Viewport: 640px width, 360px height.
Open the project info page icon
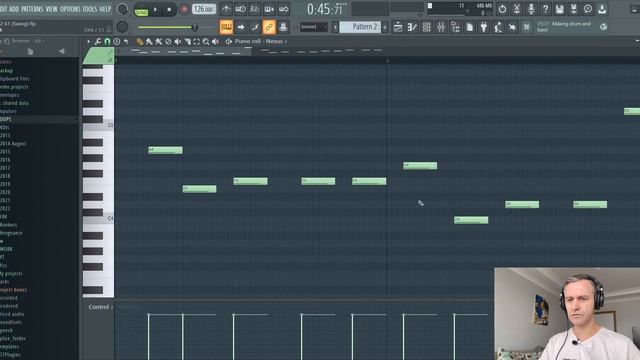469,27
